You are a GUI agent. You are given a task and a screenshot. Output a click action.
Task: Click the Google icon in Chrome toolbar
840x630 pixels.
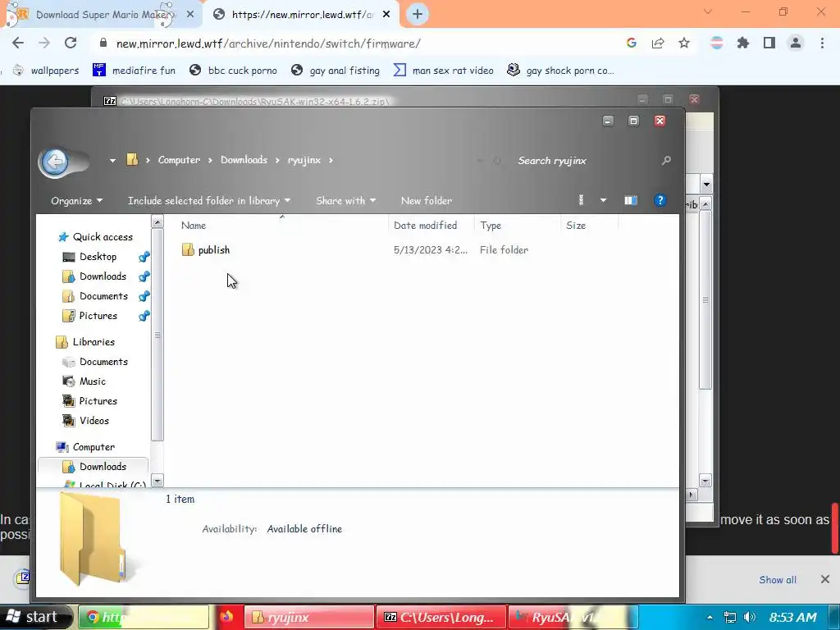point(632,43)
